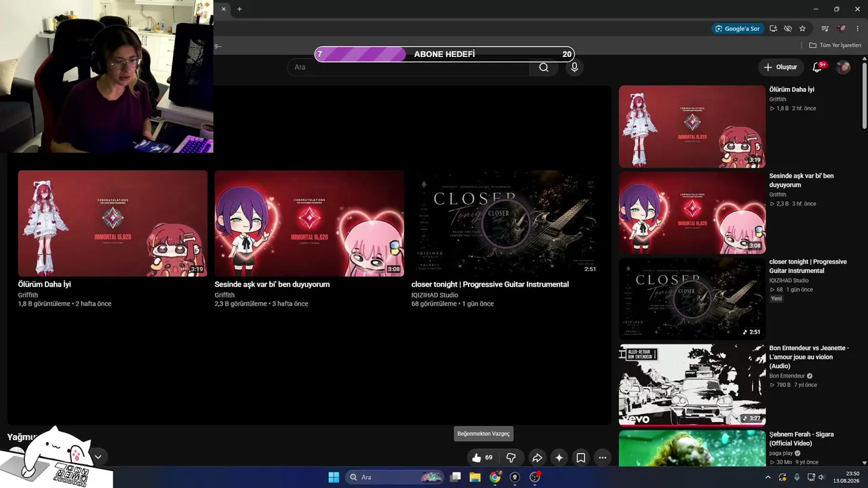Screen dimensions: 868x488
Task: Click the install app icon in address bar
Action: click(773, 28)
